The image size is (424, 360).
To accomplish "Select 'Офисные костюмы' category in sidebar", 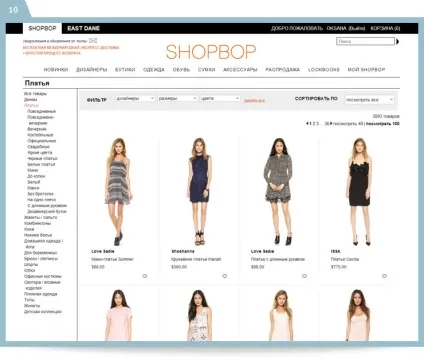I will 43,276.
